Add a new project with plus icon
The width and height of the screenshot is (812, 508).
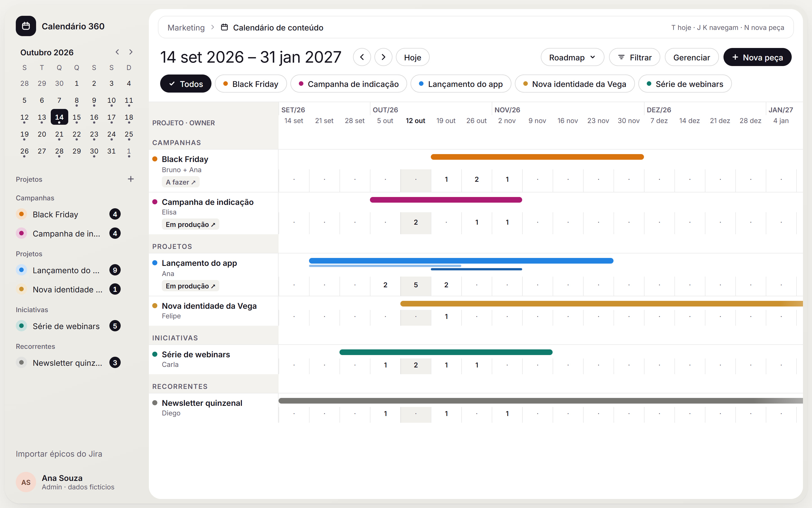(131, 179)
